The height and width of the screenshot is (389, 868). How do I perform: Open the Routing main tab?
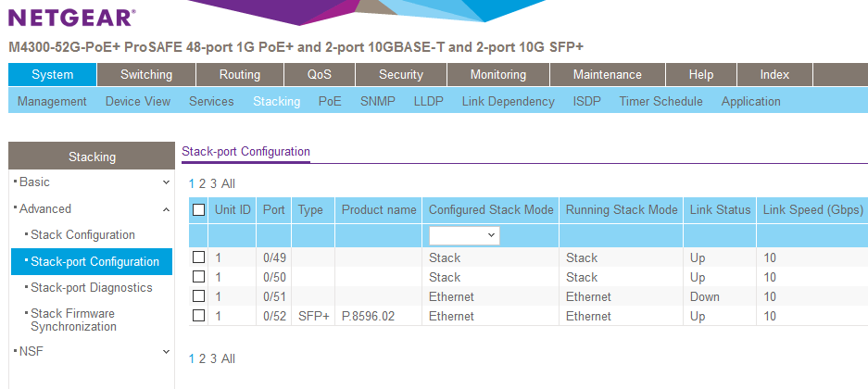[240, 75]
